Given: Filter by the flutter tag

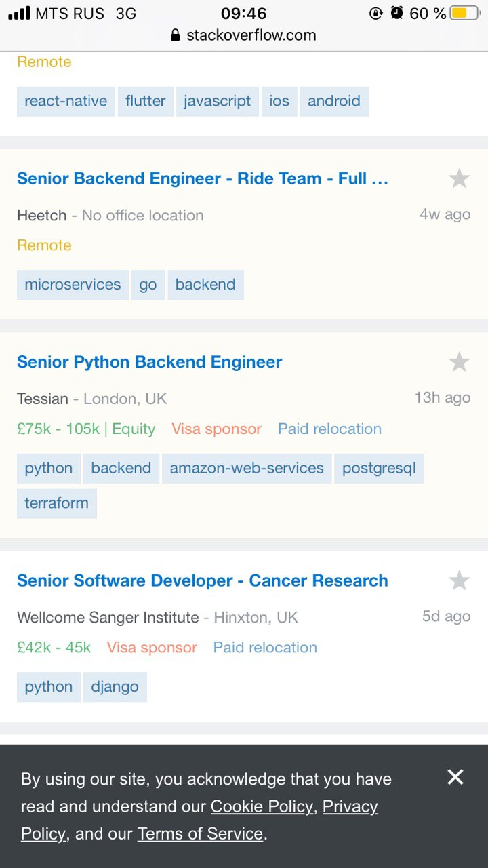Looking at the screenshot, I should (x=146, y=102).
